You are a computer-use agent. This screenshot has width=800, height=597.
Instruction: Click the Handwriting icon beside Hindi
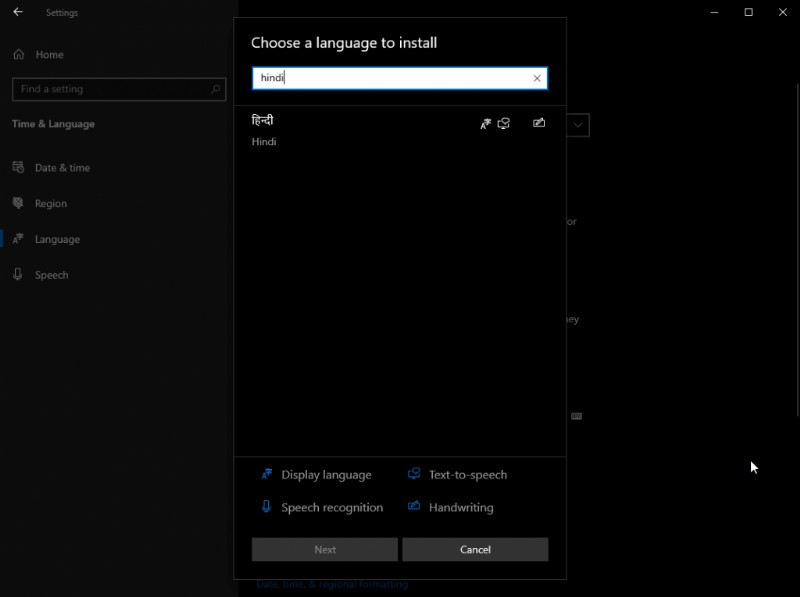[x=539, y=123]
